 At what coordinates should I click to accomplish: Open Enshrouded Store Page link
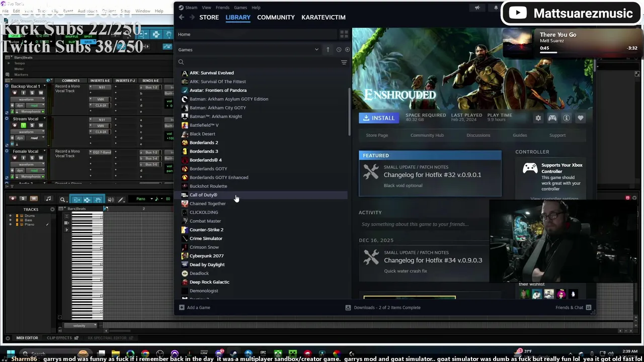click(377, 135)
